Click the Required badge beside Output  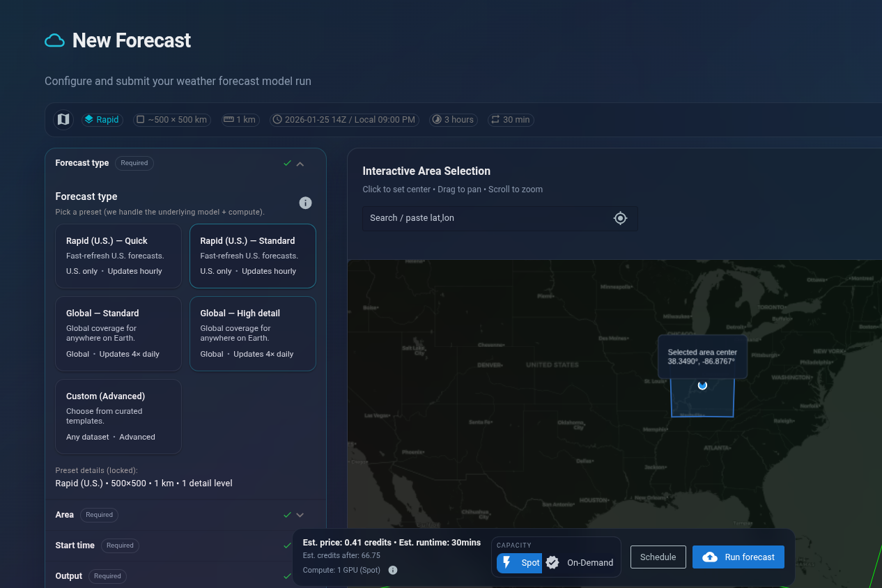point(107,576)
